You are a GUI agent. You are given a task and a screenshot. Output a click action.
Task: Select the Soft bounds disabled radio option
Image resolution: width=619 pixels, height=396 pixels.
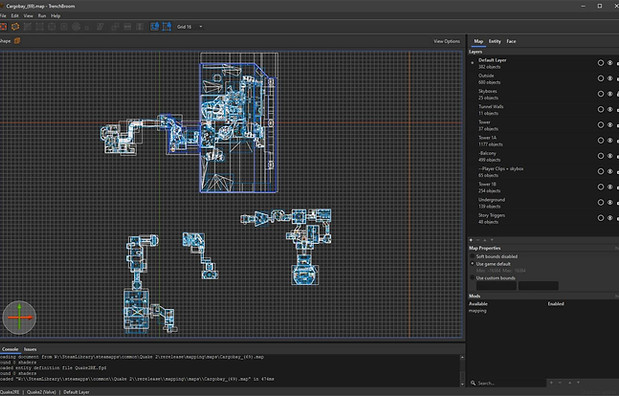pos(495,256)
